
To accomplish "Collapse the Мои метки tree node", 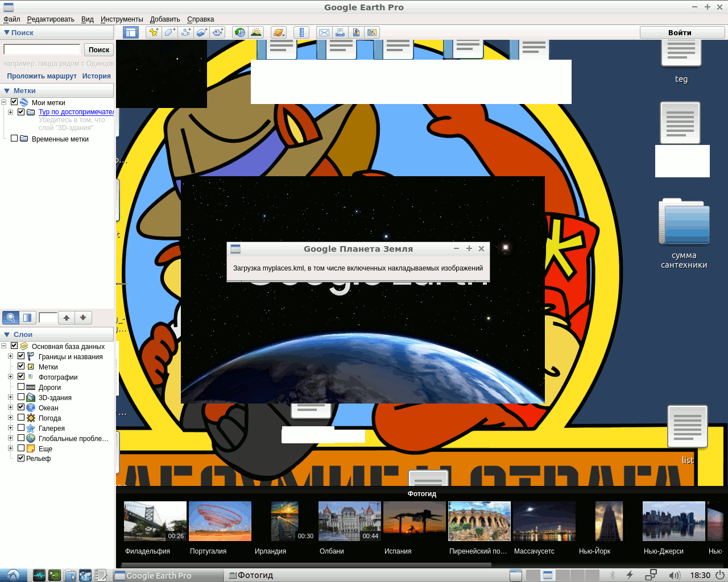I will [x=3, y=102].
